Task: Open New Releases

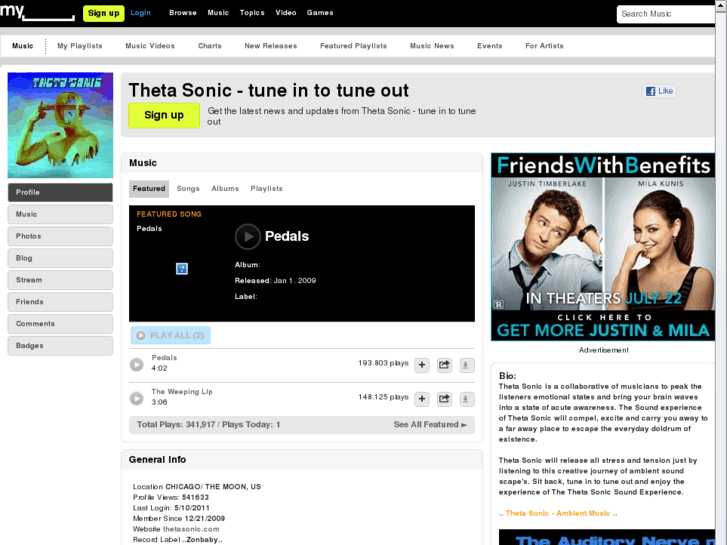Action: [x=271, y=46]
